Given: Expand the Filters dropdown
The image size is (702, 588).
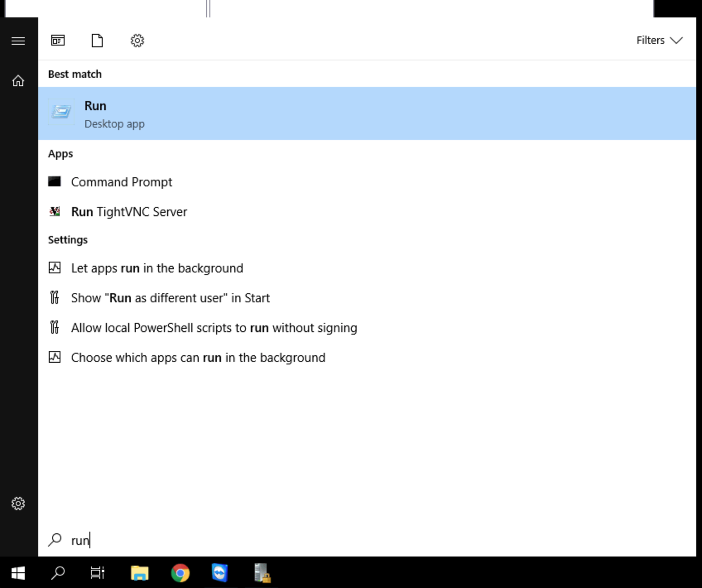Looking at the screenshot, I should click(x=659, y=40).
